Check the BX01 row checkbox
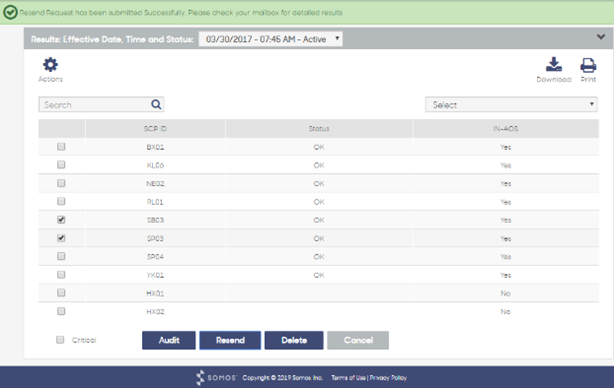 click(x=61, y=146)
